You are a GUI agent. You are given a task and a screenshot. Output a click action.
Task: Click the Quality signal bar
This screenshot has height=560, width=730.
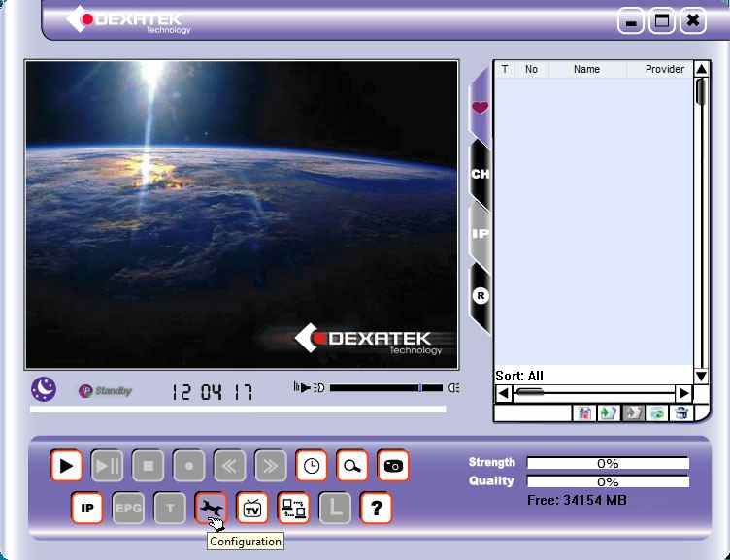608,481
